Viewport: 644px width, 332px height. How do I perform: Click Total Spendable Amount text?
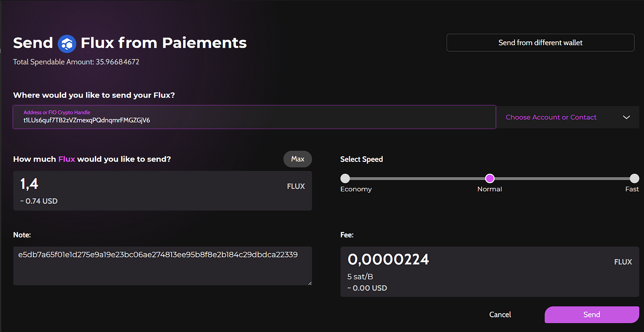pyautogui.click(x=76, y=62)
